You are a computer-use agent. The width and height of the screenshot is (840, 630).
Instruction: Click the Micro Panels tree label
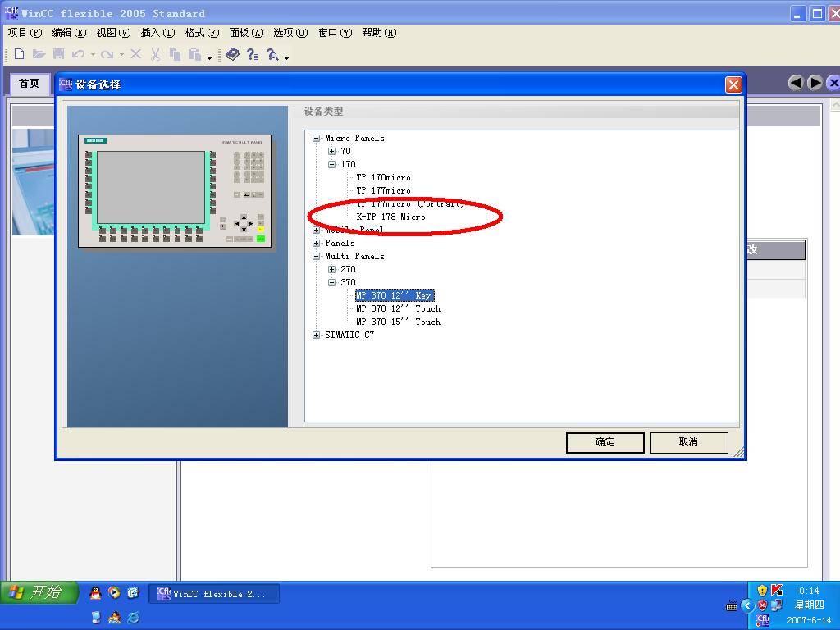point(354,138)
